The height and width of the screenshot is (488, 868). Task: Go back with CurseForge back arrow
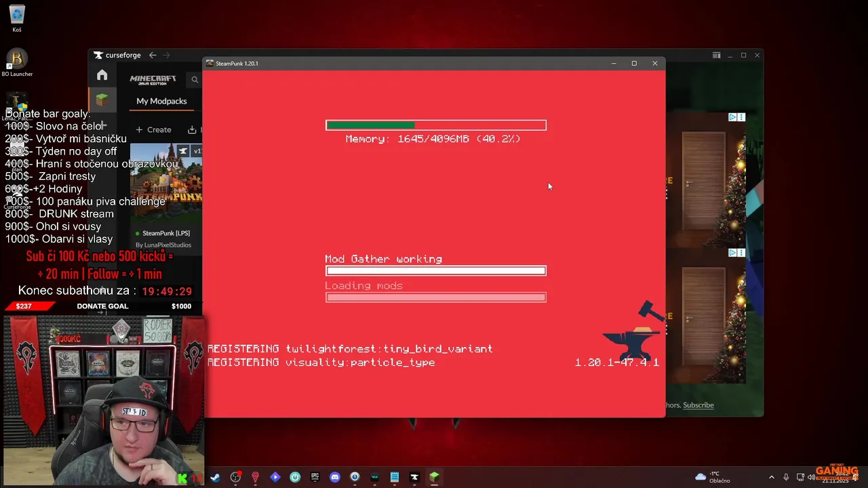coord(153,55)
